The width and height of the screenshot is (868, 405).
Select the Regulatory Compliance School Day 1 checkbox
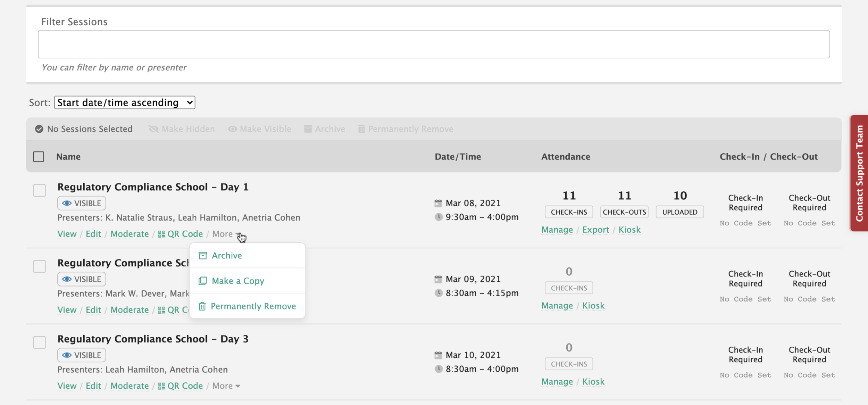pos(39,190)
